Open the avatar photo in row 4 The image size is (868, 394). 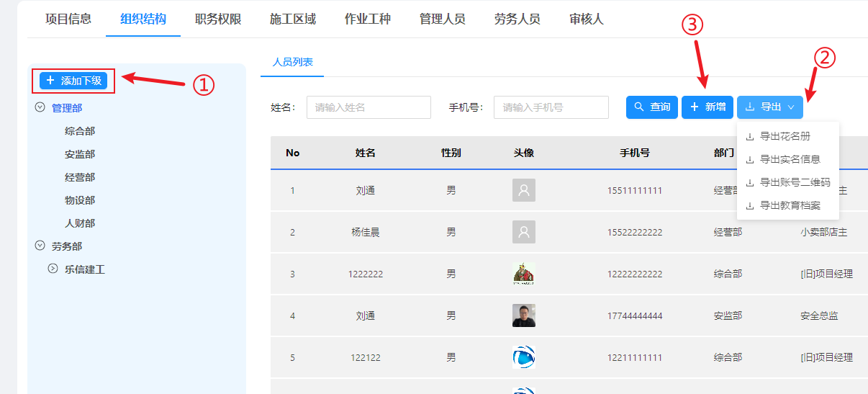pyautogui.click(x=524, y=315)
